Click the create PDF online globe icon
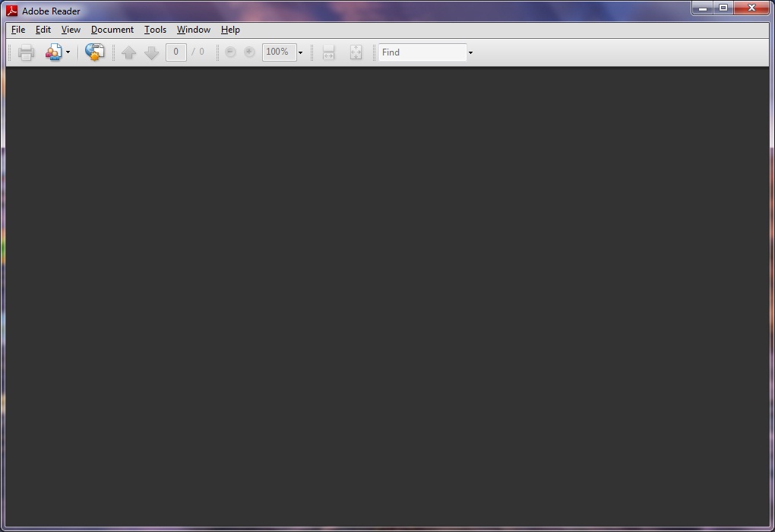The height and width of the screenshot is (532, 775). click(94, 52)
